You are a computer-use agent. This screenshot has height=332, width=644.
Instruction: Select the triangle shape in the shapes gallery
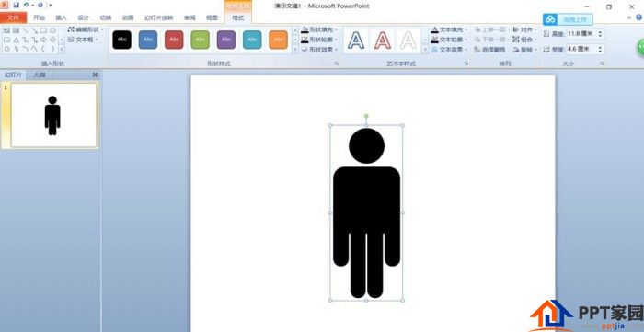[x=16, y=40]
